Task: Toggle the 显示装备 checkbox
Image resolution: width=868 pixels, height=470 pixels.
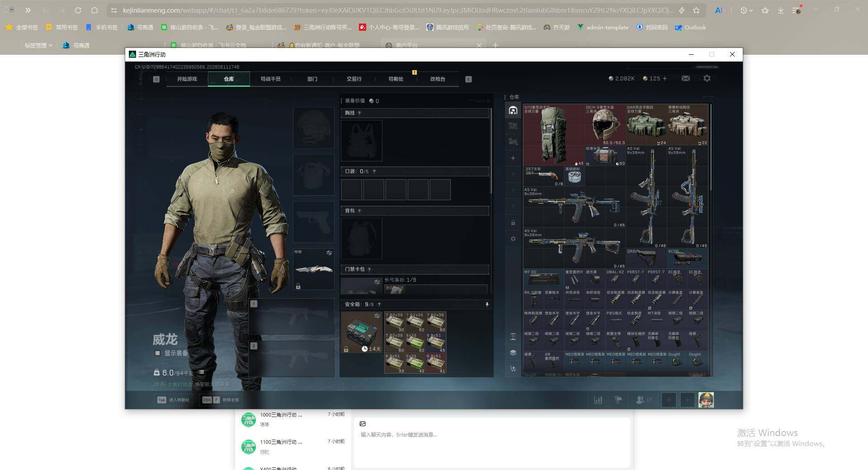Action: pyautogui.click(x=157, y=353)
